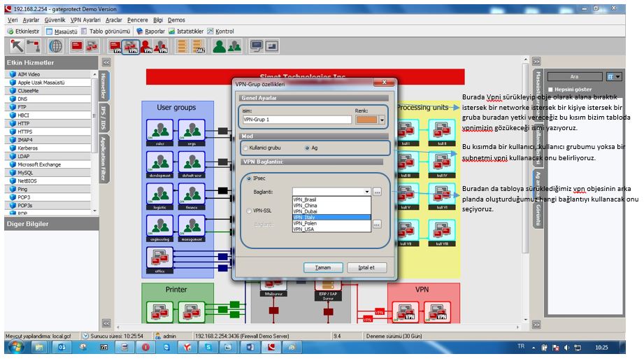Select the highlighted VPN group toolbar icon

click(x=130, y=47)
